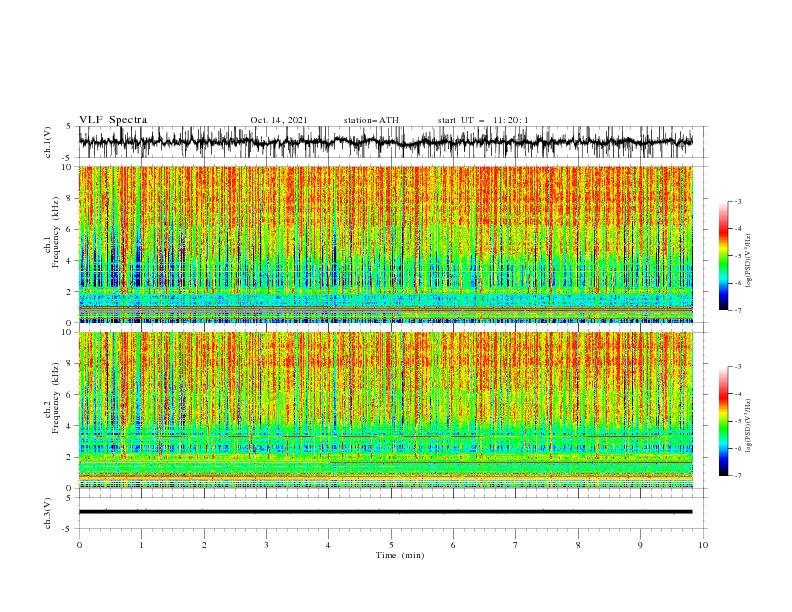Click the "-5" tick of ch.3(V) axis
This screenshot has height=612, width=792.
tap(68, 529)
